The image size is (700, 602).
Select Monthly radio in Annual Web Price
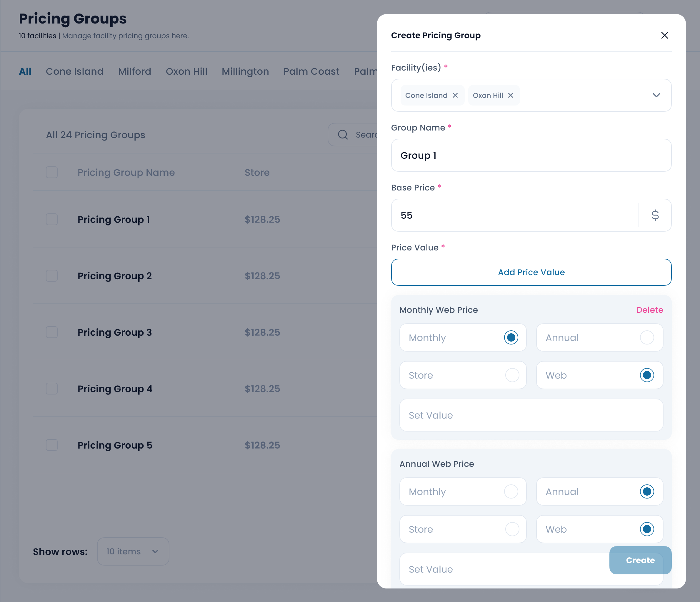pyautogui.click(x=511, y=491)
